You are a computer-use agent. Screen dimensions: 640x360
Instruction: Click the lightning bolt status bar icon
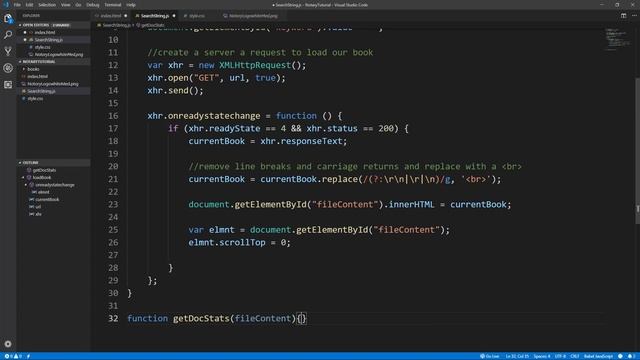[x=29, y=356]
